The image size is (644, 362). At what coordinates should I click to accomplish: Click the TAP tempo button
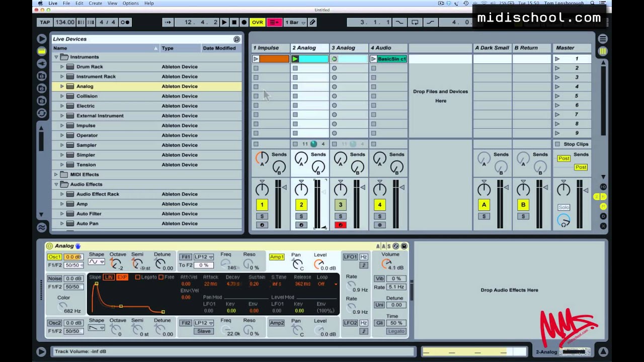(44, 22)
